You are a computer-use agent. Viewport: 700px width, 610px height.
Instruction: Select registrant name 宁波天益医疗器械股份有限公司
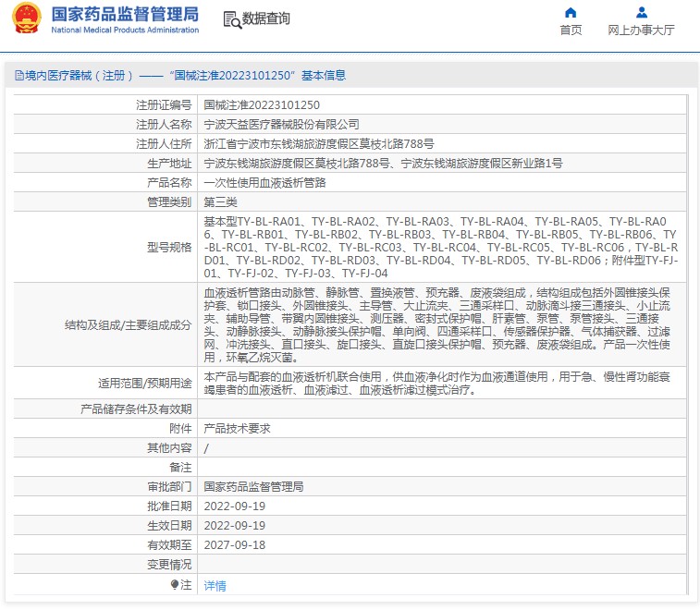point(281,124)
